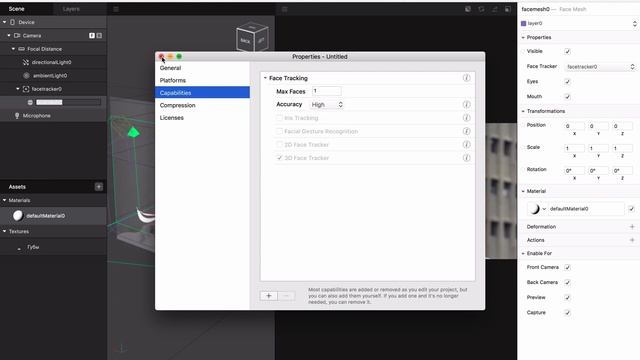
Task: Click the plus icon next to Deformation
Action: (x=632, y=227)
